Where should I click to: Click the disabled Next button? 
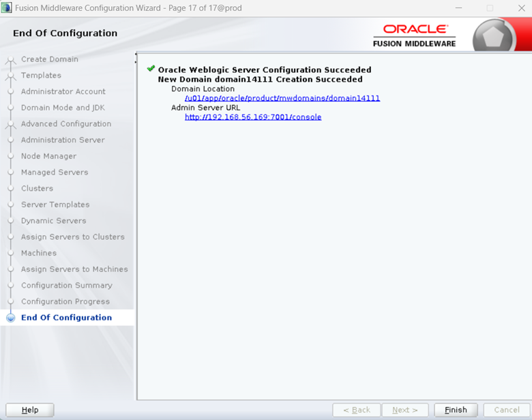405,410
